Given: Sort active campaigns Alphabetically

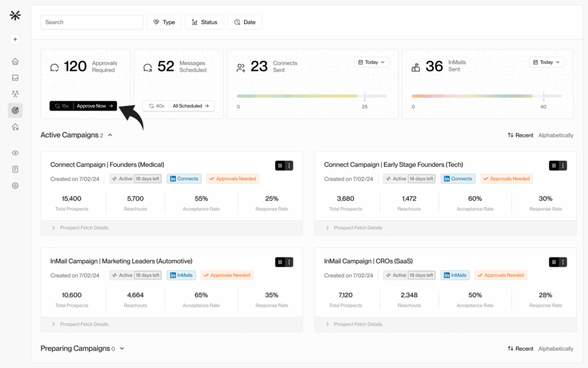Looking at the screenshot, I should point(556,136).
